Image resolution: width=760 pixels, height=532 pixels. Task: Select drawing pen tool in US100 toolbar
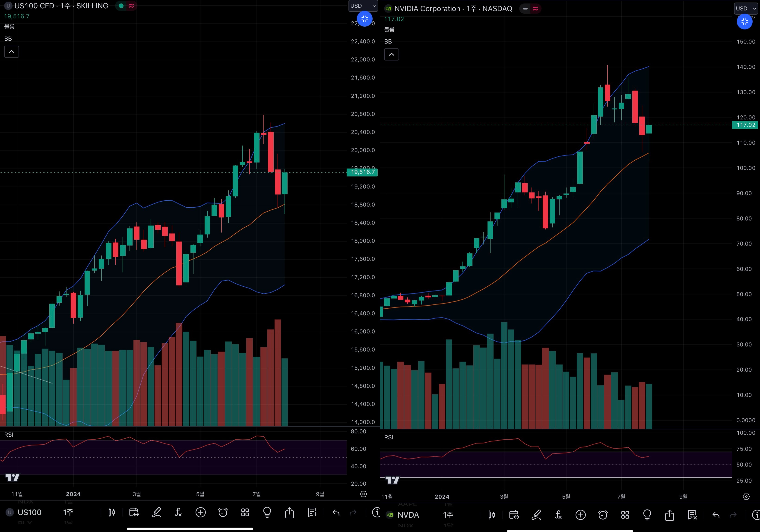pyautogui.click(x=156, y=513)
